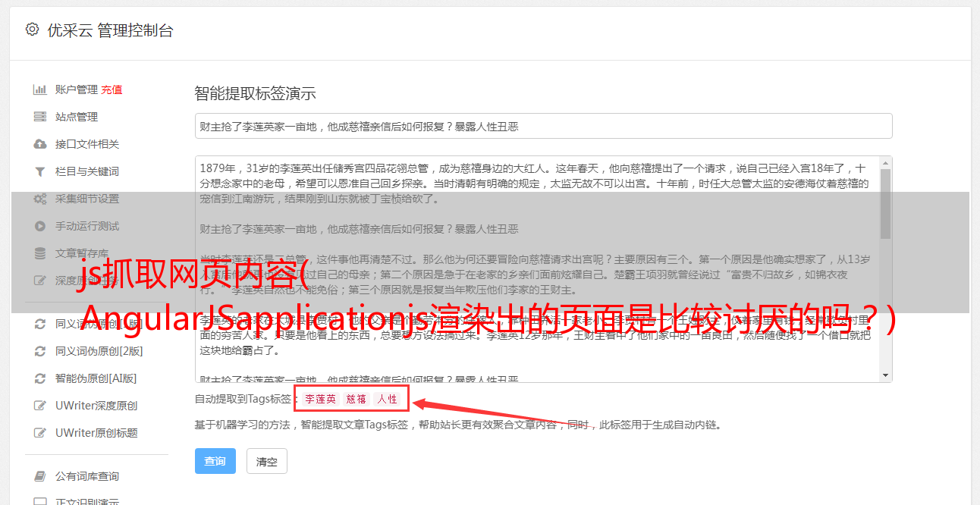Click the edit icon for UWriter深度原创
The width and height of the screenshot is (980, 505).
[40, 406]
